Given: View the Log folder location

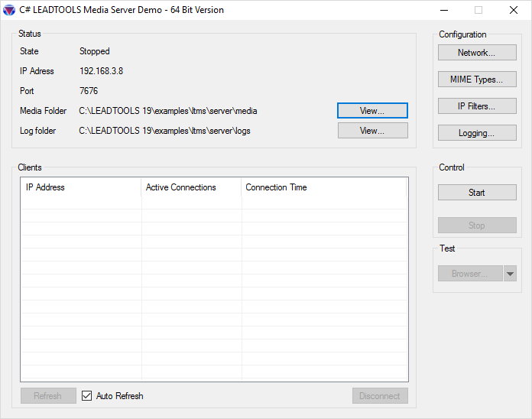Looking at the screenshot, I should coord(372,131).
